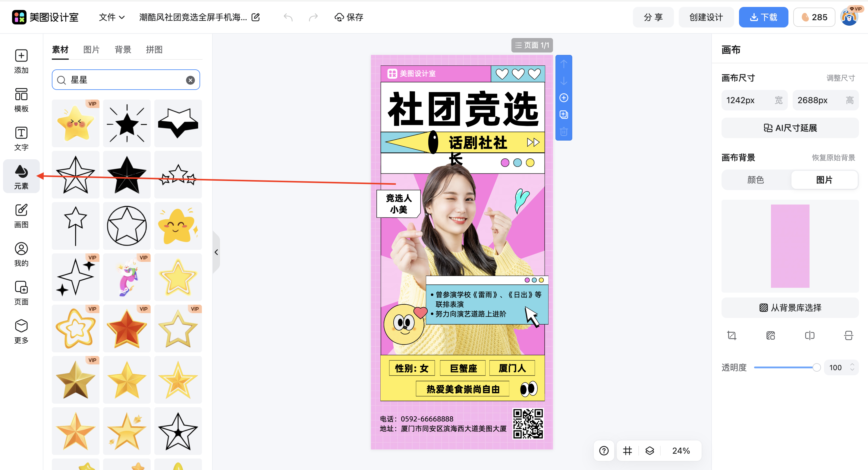
Task: Open the 文件 dropdown menu
Action: (x=112, y=17)
